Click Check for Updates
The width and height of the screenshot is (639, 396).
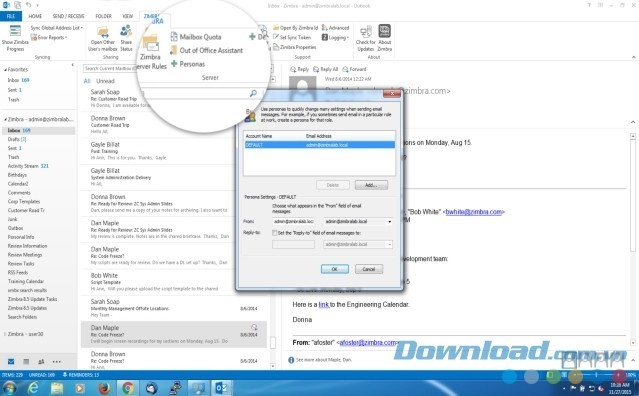tap(366, 38)
